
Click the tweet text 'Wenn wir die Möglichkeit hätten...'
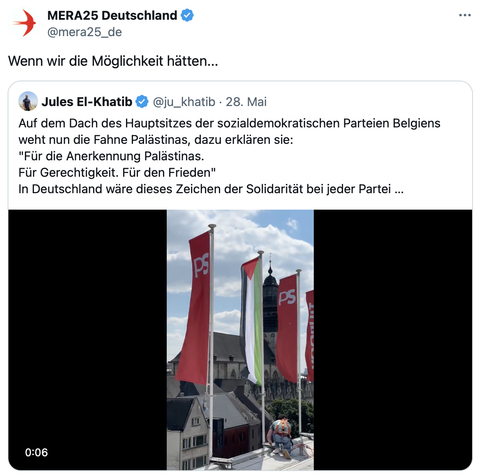[x=113, y=61]
